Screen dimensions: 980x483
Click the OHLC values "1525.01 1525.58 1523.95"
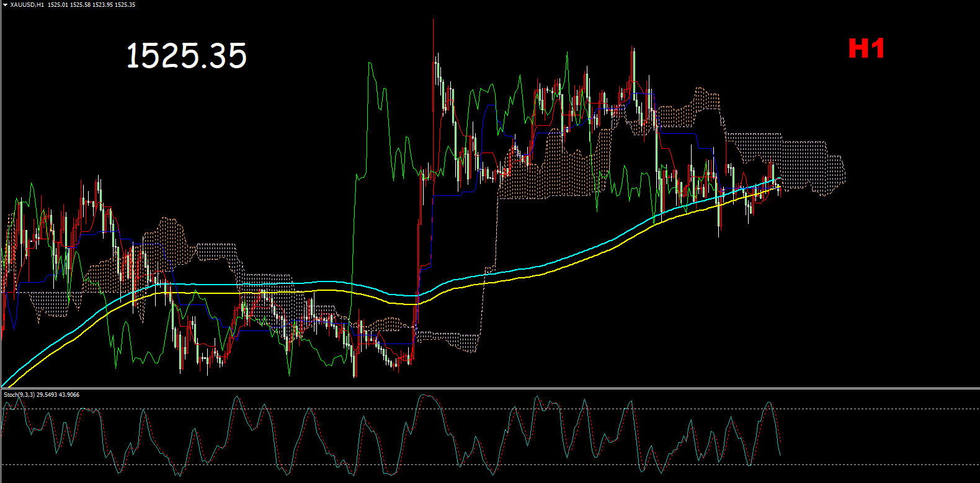[x=80, y=5]
